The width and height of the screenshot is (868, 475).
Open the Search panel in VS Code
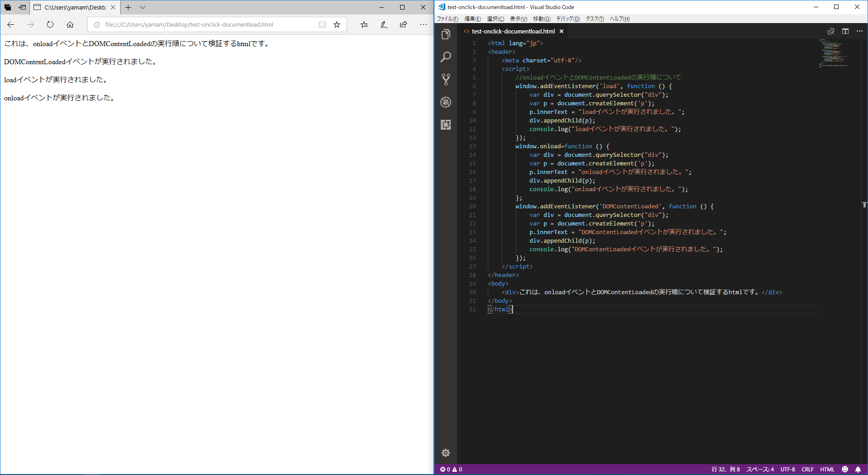click(446, 56)
